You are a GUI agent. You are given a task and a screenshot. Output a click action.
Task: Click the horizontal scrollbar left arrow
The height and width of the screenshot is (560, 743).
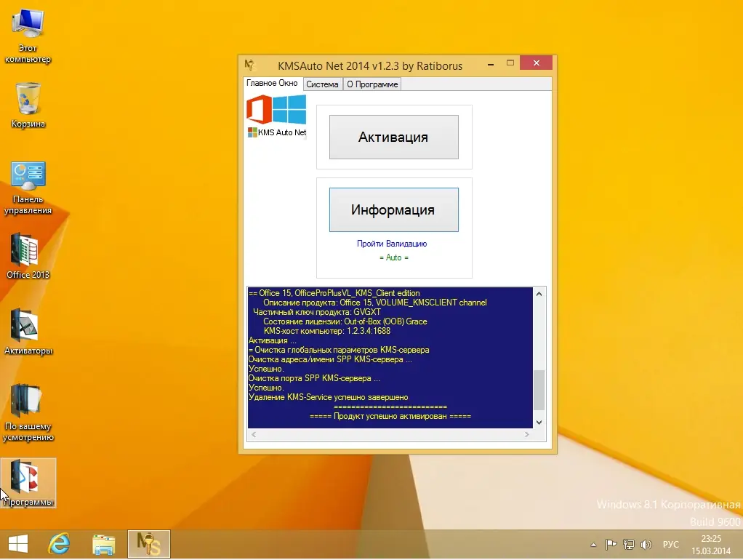[x=254, y=434]
